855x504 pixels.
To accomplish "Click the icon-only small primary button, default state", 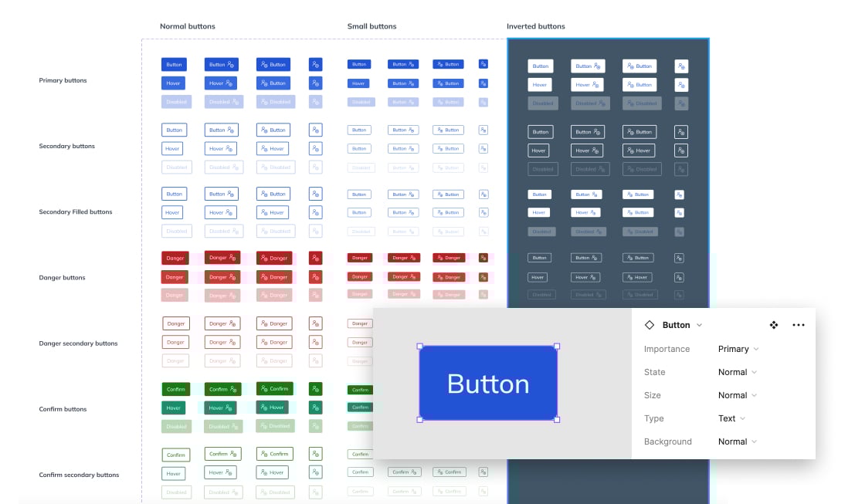I will pyautogui.click(x=483, y=64).
